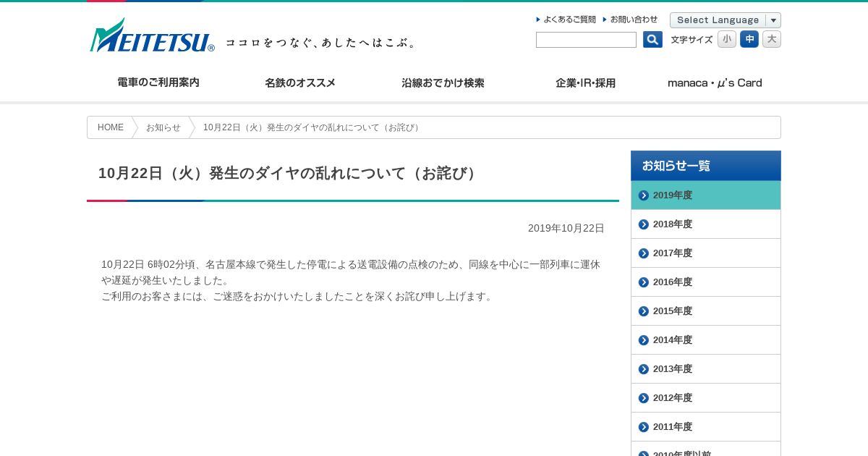
Task: Open the 名鉄のオススメ menu
Action: [300, 83]
